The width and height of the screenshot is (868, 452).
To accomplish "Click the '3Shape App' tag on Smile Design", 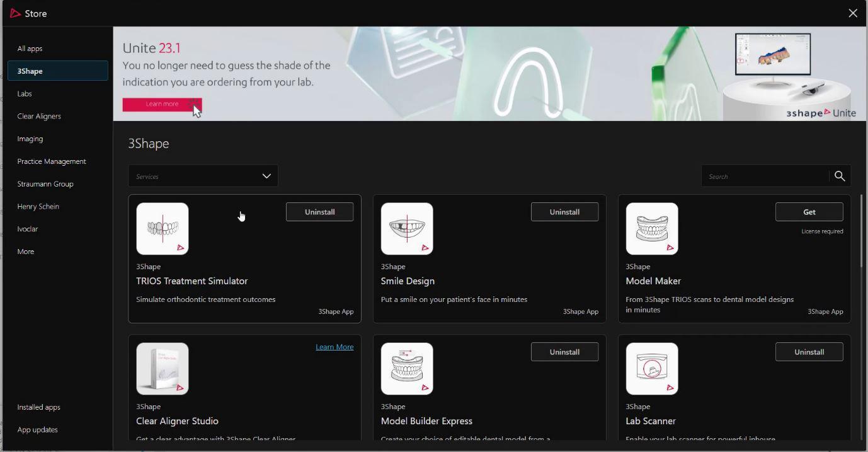I will pyautogui.click(x=581, y=311).
